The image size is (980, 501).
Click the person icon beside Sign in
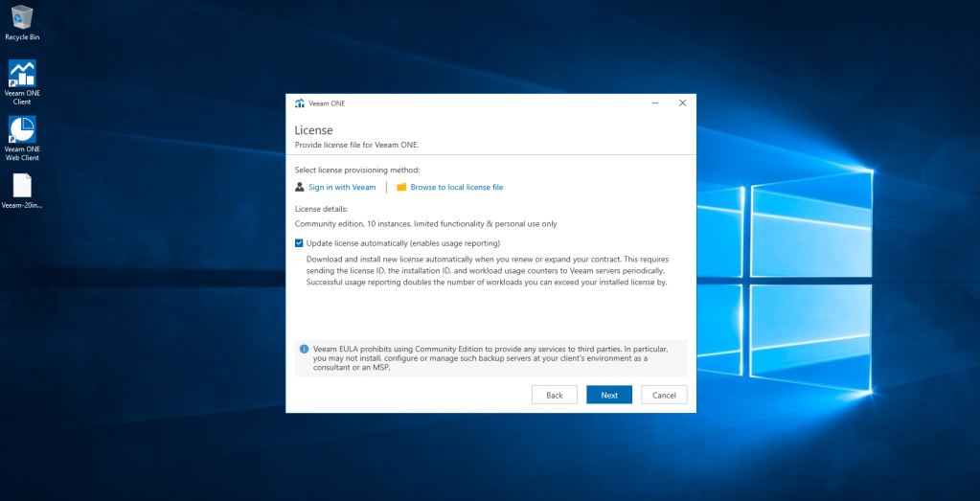[x=300, y=187]
